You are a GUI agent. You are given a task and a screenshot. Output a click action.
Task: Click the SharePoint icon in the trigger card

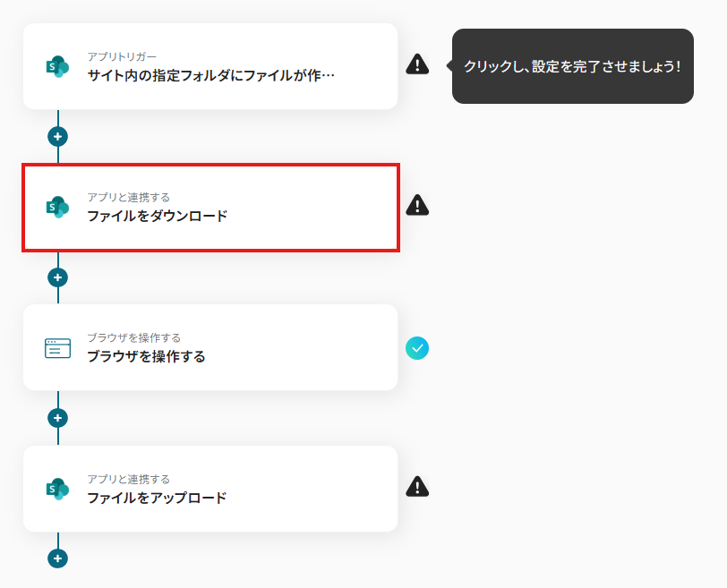click(57, 67)
